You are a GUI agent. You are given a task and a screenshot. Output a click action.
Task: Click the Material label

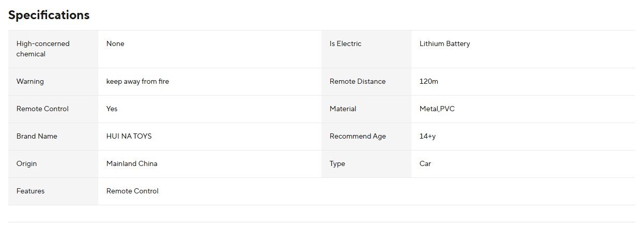click(x=343, y=109)
